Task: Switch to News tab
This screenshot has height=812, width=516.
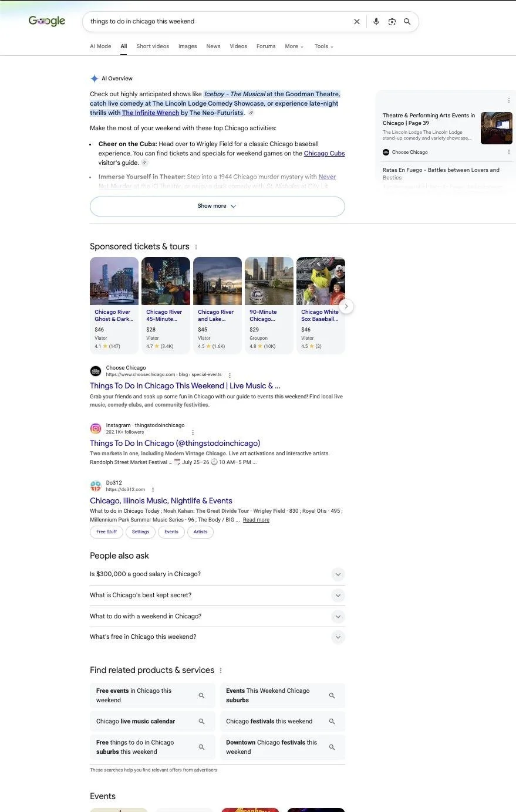Action: (213, 46)
